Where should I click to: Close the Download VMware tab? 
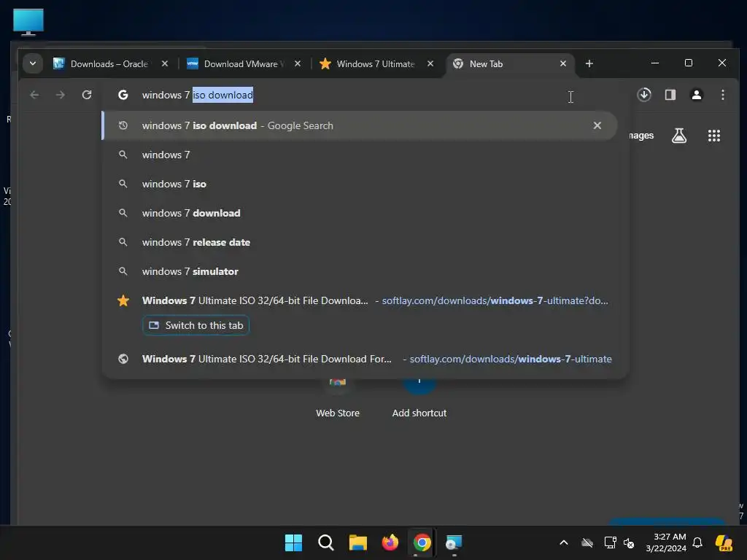tap(298, 63)
